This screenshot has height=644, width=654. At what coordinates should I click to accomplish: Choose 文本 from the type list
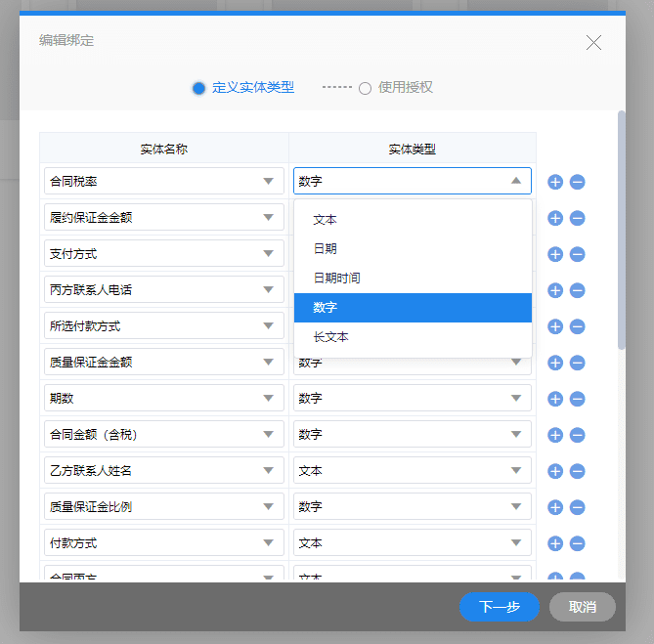[413, 220]
